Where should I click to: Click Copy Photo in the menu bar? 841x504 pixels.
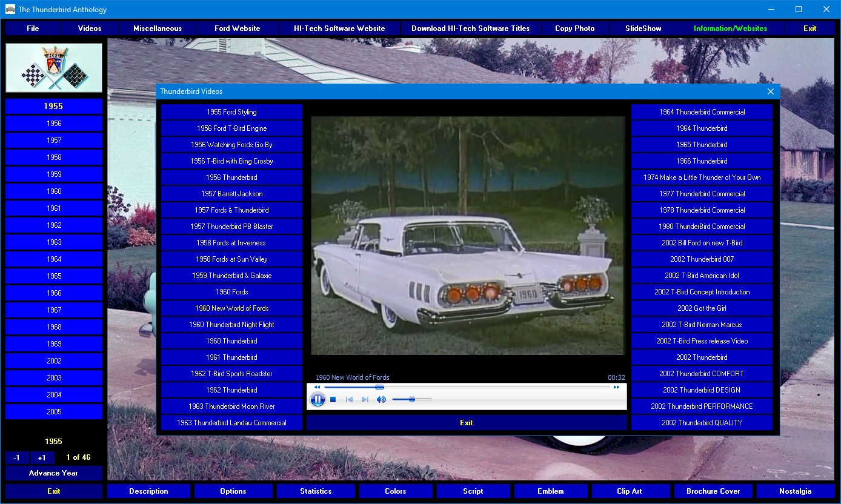click(x=574, y=28)
